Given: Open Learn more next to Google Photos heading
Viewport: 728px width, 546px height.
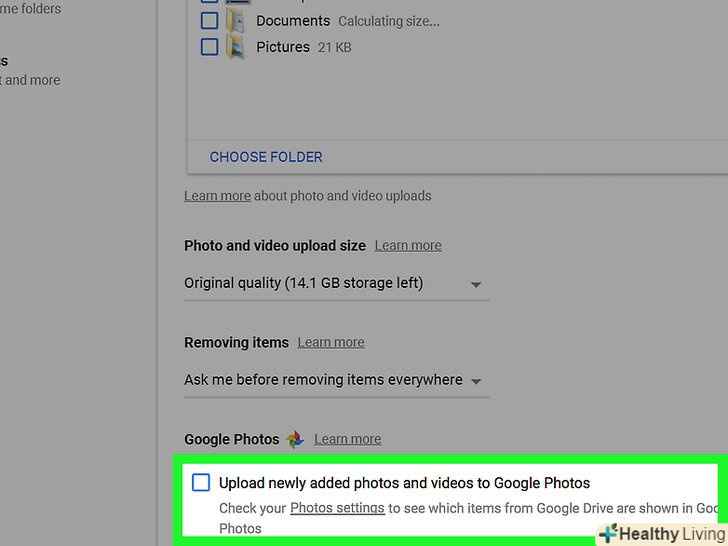Looking at the screenshot, I should coord(347,439).
